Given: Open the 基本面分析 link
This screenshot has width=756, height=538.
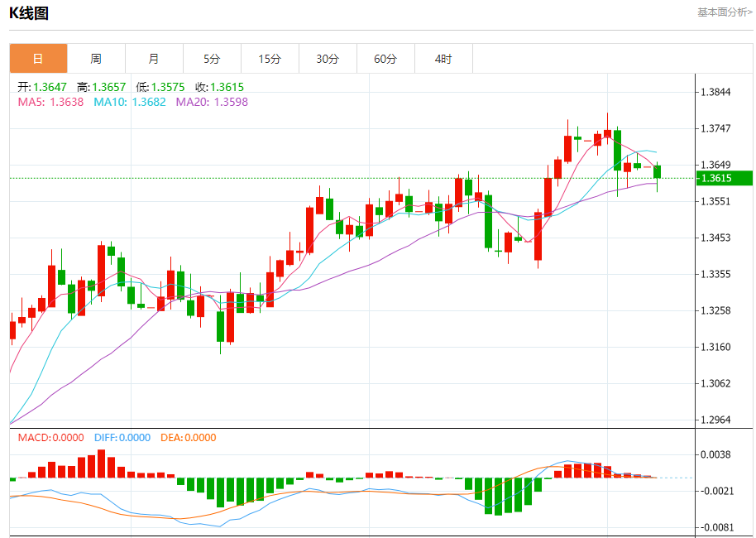Looking at the screenshot, I should pyautogui.click(x=725, y=12).
